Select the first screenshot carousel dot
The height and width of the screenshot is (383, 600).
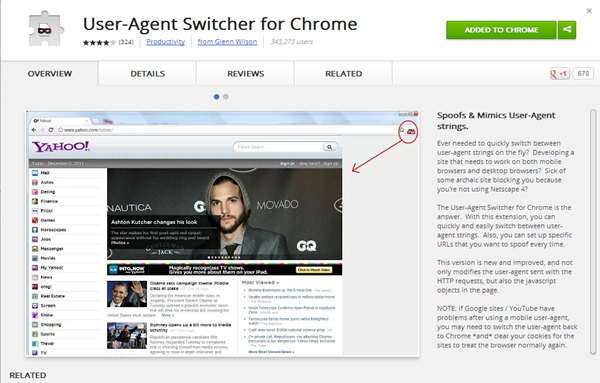point(217,97)
